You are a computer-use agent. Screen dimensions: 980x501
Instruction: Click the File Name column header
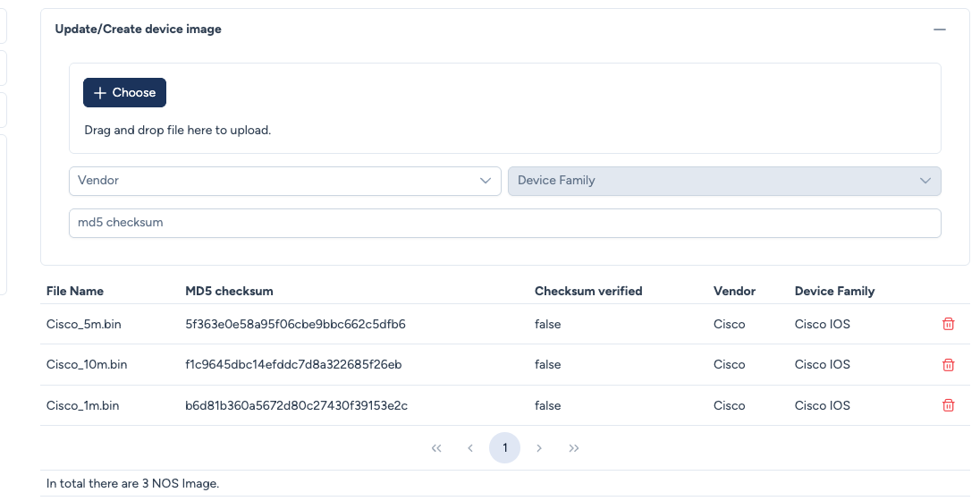[75, 291]
